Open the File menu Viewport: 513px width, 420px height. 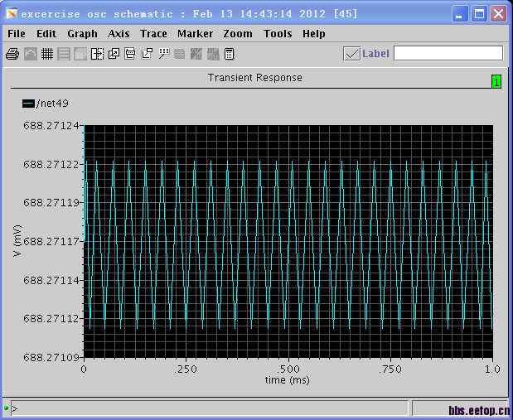[16, 34]
